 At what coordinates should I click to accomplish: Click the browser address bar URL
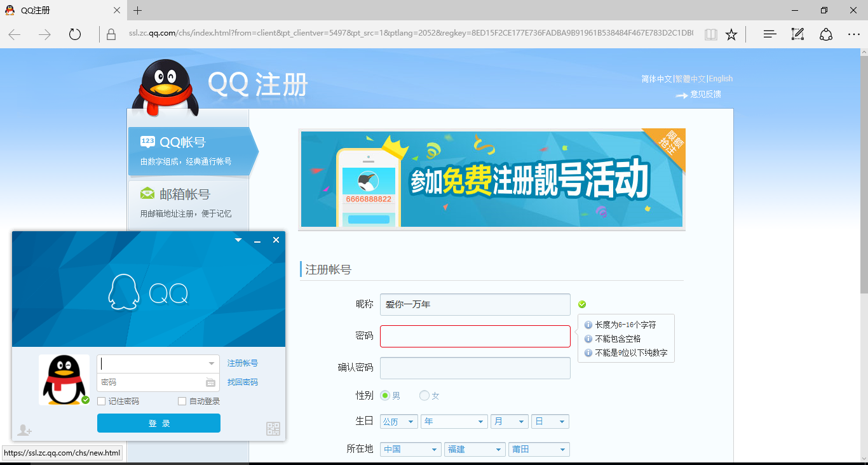[x=410, y=34]
